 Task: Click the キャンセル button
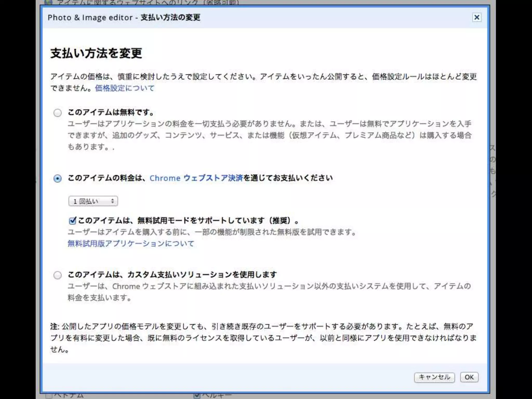pyautogui.click(x=434, y=377)
